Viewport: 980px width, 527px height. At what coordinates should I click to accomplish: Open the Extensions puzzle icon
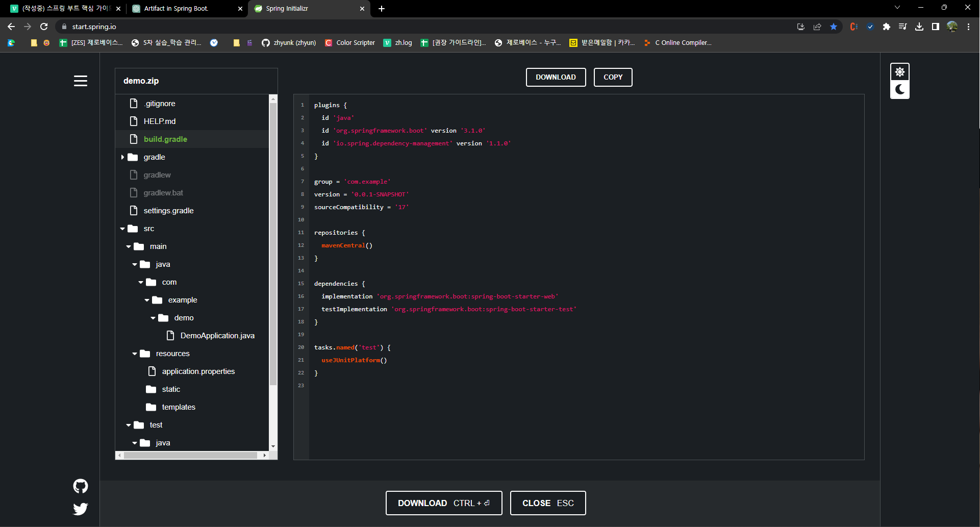tap(887, 27)
